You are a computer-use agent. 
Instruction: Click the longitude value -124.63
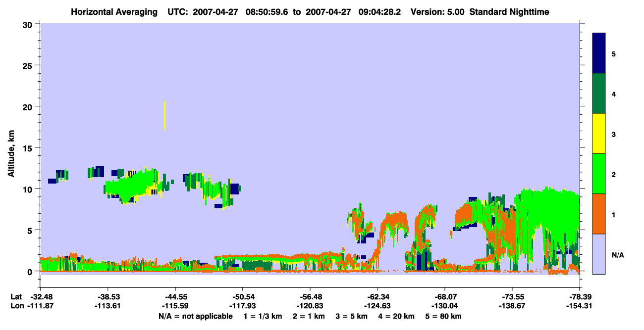(x=377, y=306)
